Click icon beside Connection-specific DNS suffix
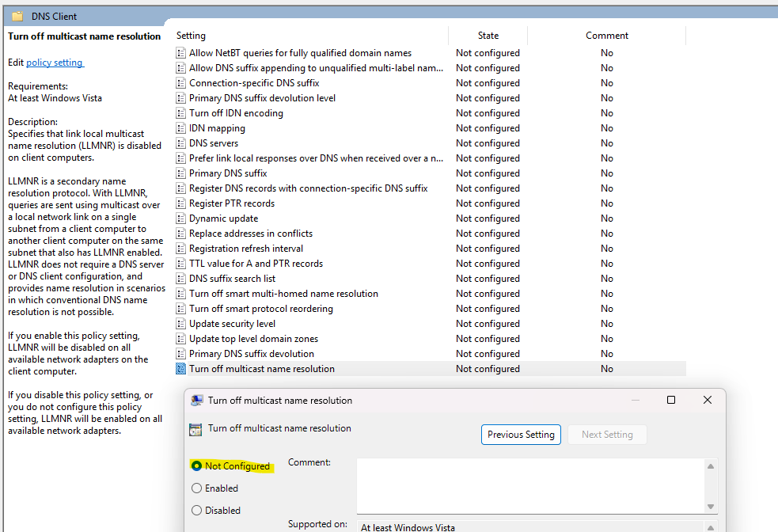 tap(181, 83)
